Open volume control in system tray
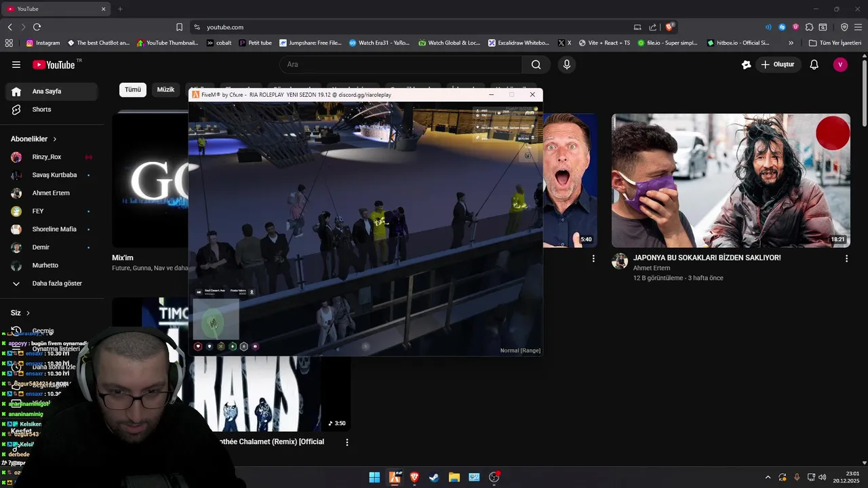This screenshot has width=868, height=488. tap(822, 477)
